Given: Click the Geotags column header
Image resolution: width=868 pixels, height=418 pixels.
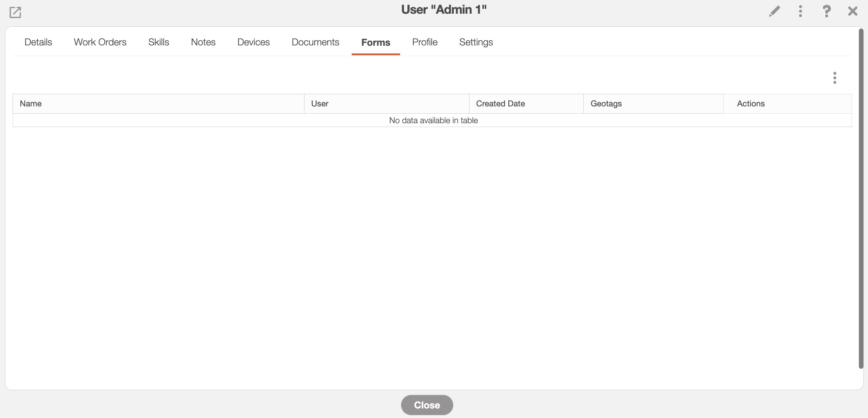Looking at the screenshot, I should (606, 104).
